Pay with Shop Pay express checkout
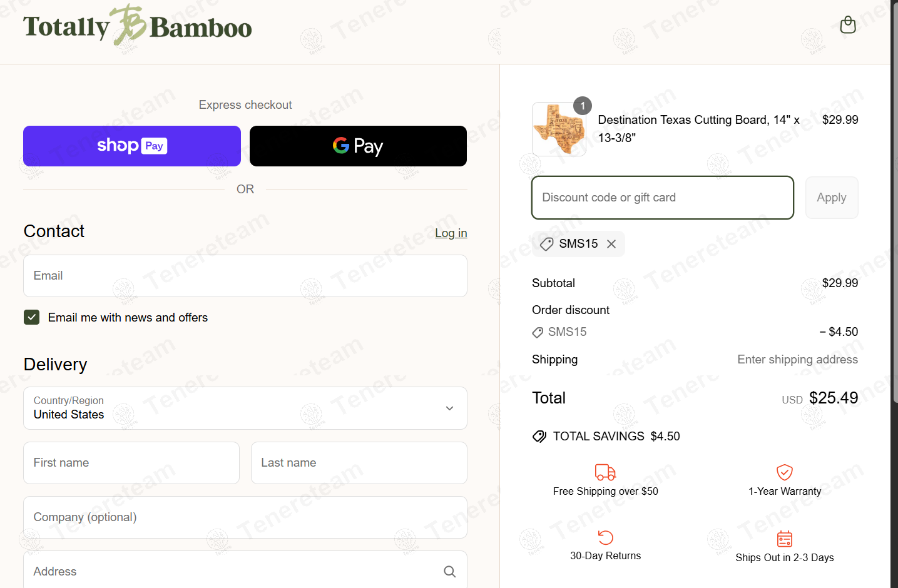 [132, 146]
